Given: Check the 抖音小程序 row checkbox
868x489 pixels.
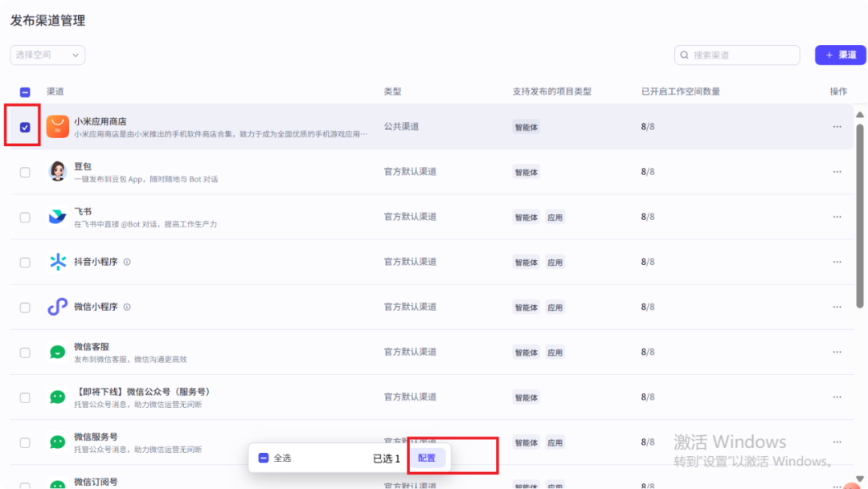Looking at the screenshot, I should 25,263.
